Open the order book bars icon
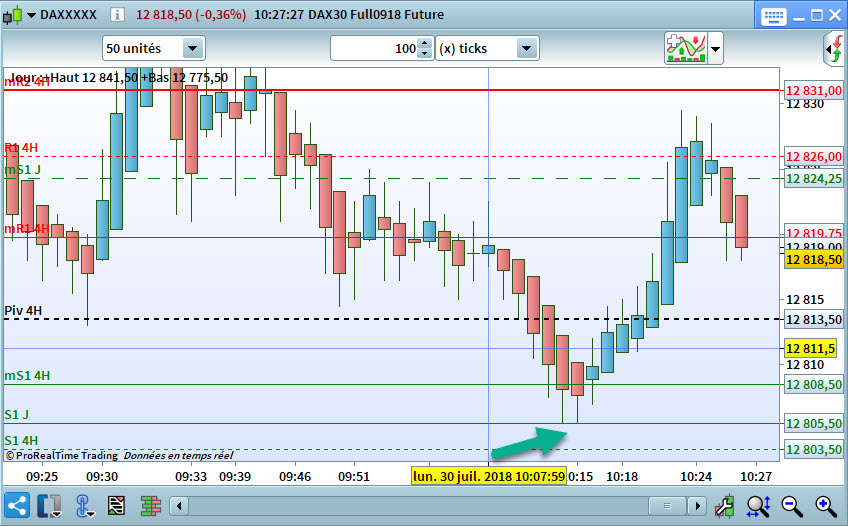This screenshot has width=848, height=526. [150, 506]
